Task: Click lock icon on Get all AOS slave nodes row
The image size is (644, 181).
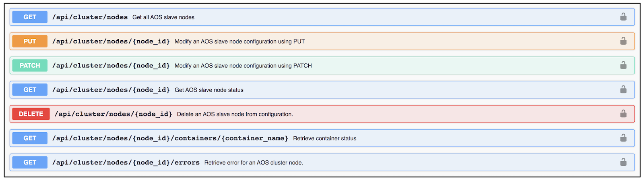Action: (x=623, y=17)
